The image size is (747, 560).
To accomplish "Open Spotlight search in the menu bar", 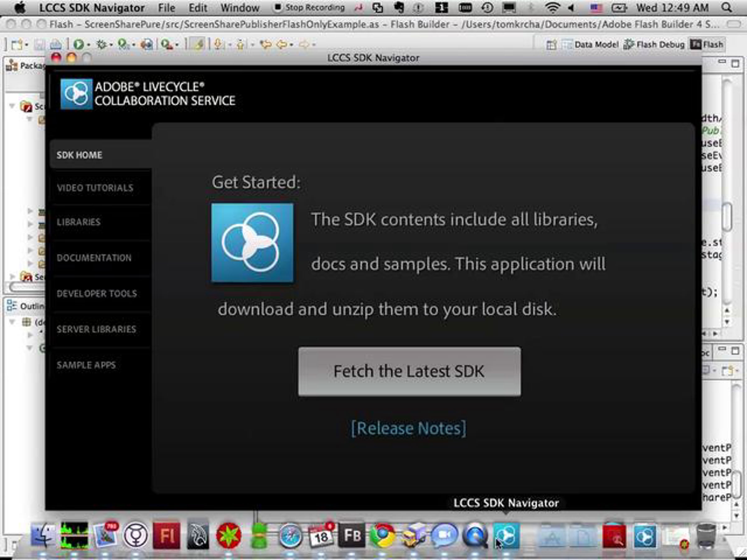I will (x=727, y=7).
